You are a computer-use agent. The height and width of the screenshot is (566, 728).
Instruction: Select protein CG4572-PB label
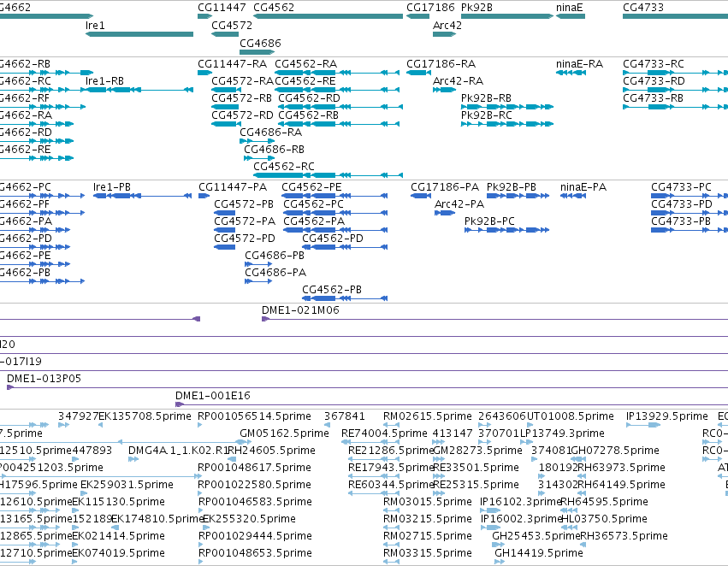coord(244,204)
